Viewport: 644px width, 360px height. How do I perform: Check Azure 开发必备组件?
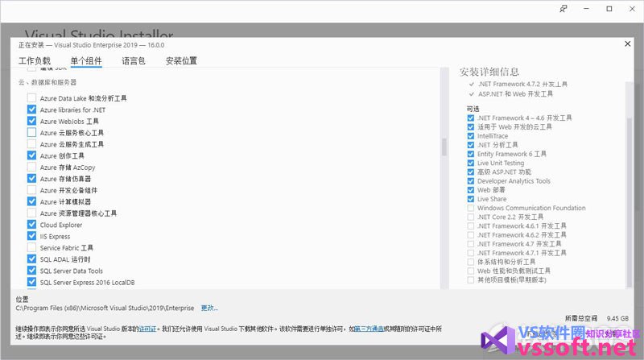tap(31, 190)
